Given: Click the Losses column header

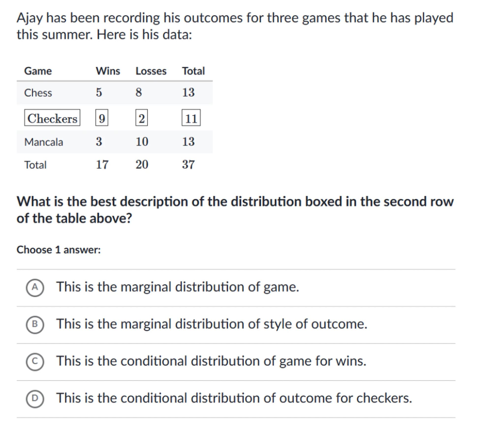Looking at the screenshot, I should (151, 71).
